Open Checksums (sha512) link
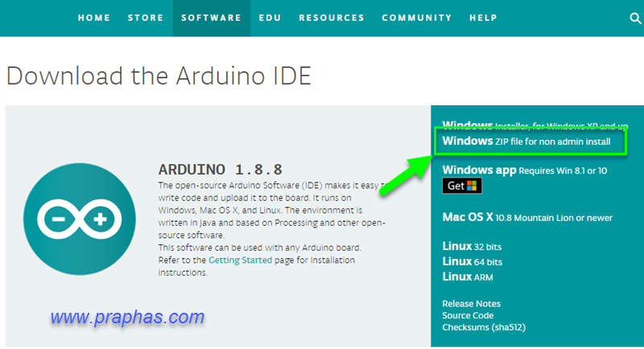This screenshot has width=644, height=349. (x=484, y=327)
